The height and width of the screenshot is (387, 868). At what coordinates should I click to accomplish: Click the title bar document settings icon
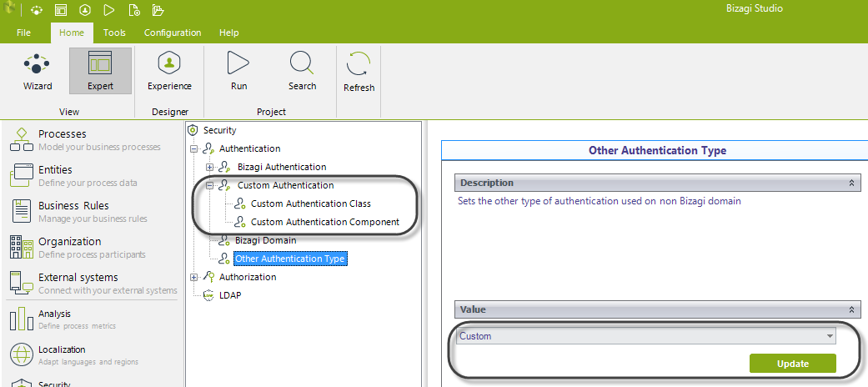click(133, 9)
